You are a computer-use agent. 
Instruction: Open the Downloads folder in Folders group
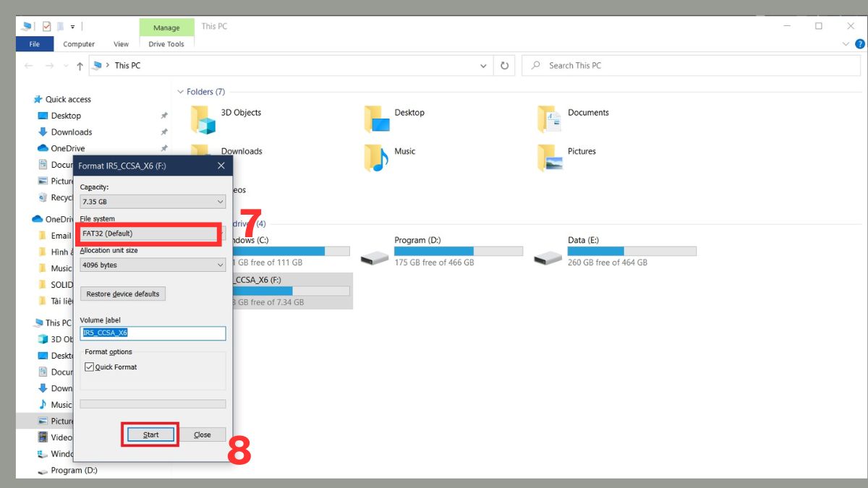242,151
